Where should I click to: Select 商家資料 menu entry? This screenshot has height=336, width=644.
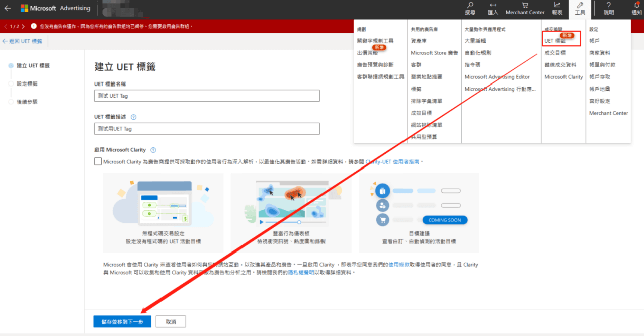point(600,53)
